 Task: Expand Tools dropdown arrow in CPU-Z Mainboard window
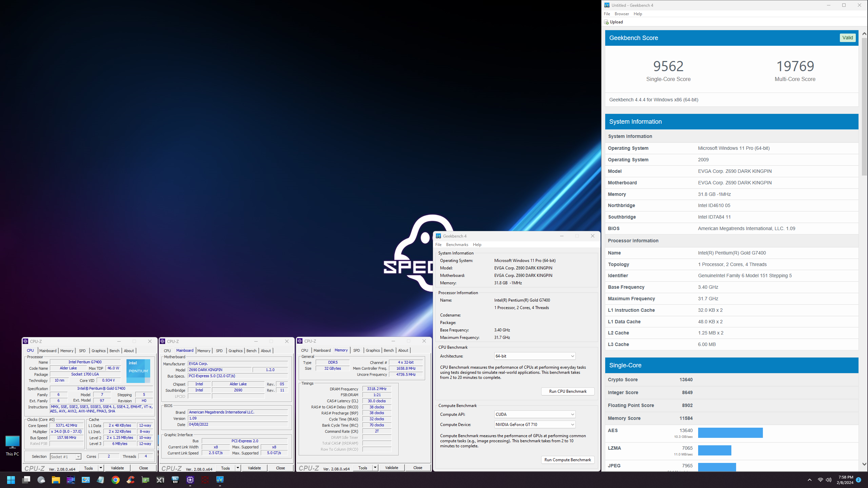pyautogui.click(x=238, y=468)
